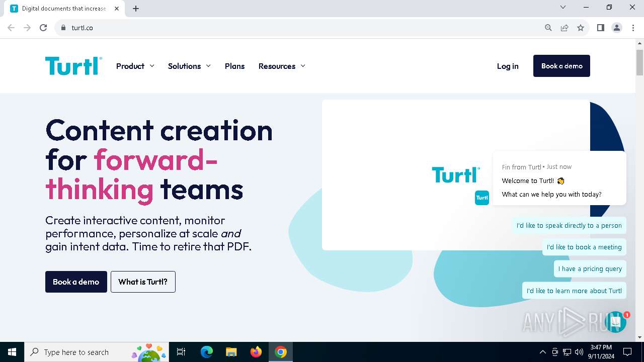The image size is (644, 362).
Task: Open the volume control icon
Action: [579, 352]
